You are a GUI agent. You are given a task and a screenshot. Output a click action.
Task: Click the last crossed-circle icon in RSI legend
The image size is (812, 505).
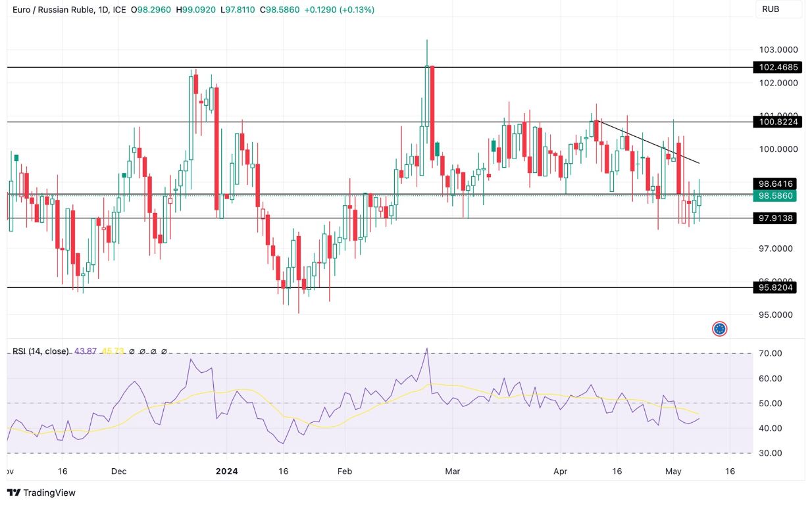pyautogui.click(x=164, y=352)
